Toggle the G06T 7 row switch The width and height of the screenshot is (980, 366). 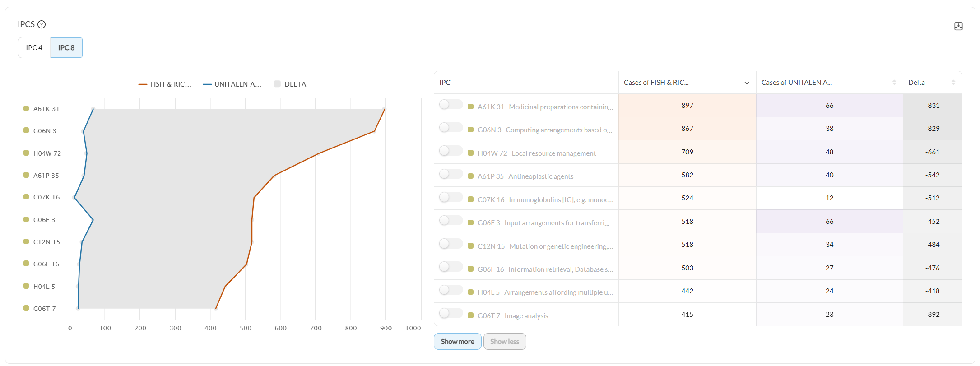point(451,313)
